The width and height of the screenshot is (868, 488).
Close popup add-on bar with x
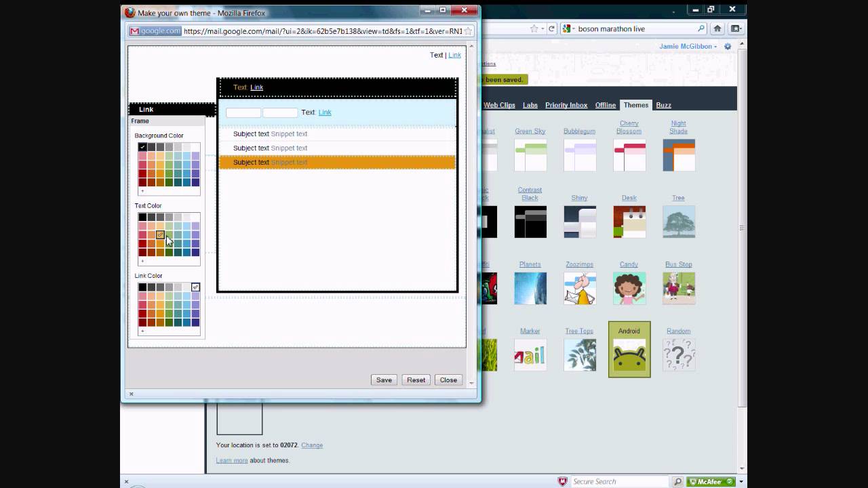(131, 394)
